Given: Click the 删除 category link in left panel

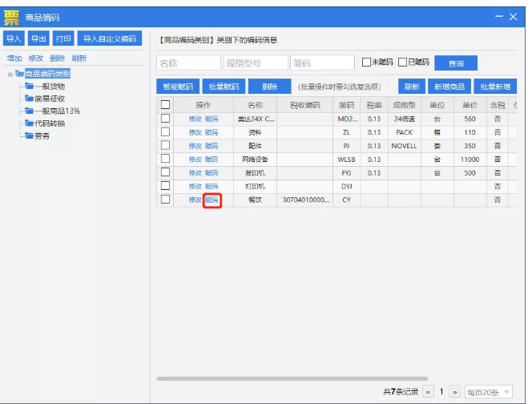Looking at the screenshot, I should [58, 59].
